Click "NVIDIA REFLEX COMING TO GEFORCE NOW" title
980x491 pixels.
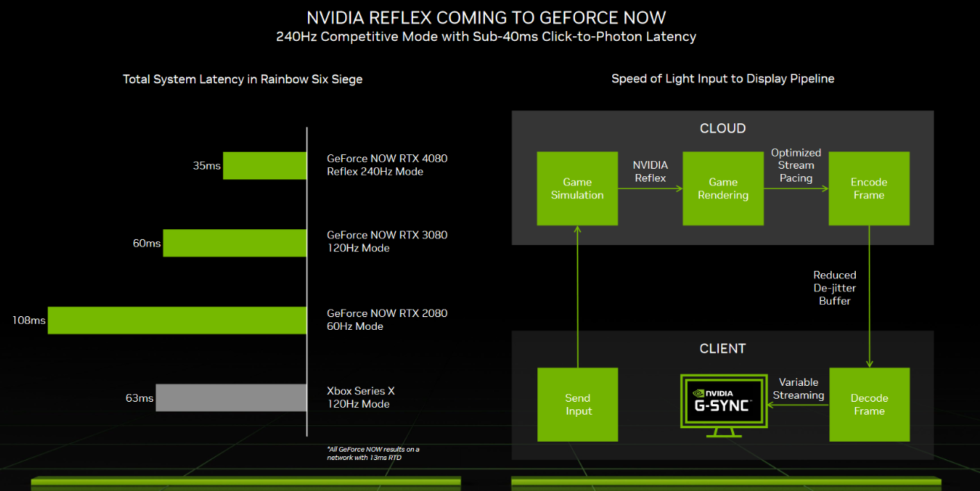pyautogui.click(x=487, y=17)
